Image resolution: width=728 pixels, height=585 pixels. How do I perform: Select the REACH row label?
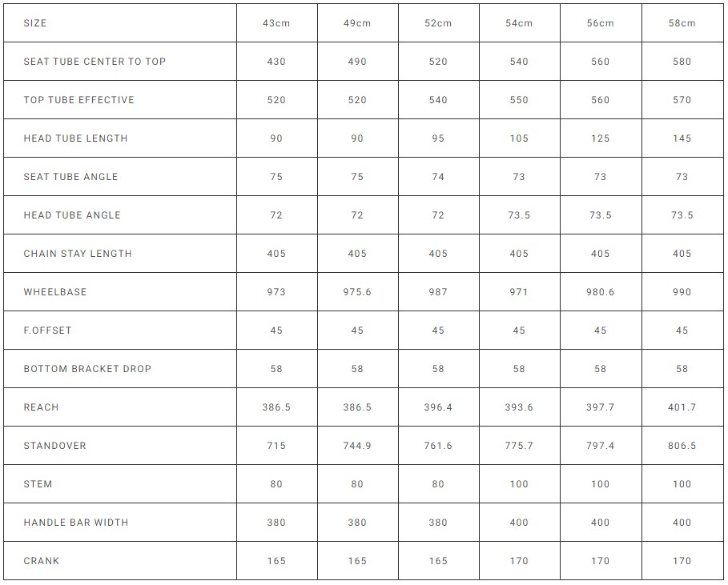point(41,407)
